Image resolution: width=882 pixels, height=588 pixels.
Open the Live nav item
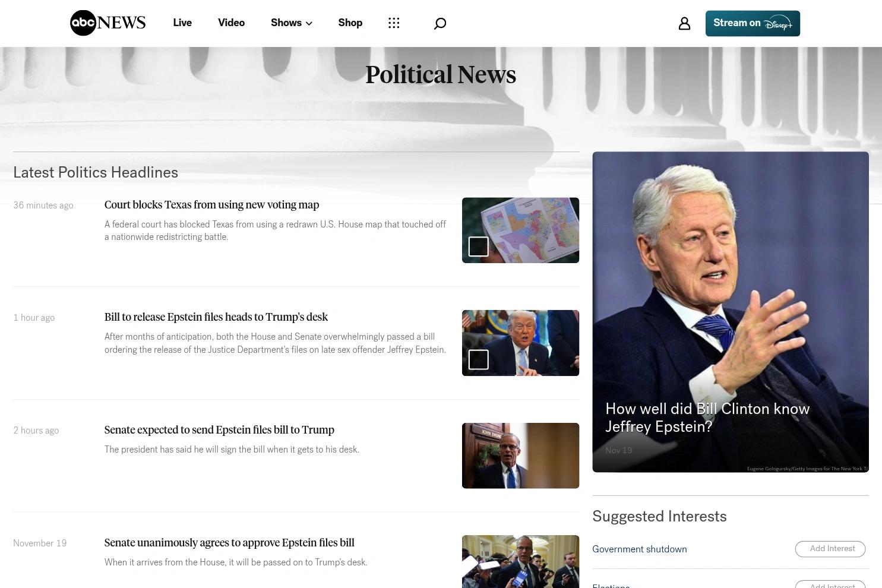tap(182, 23)
